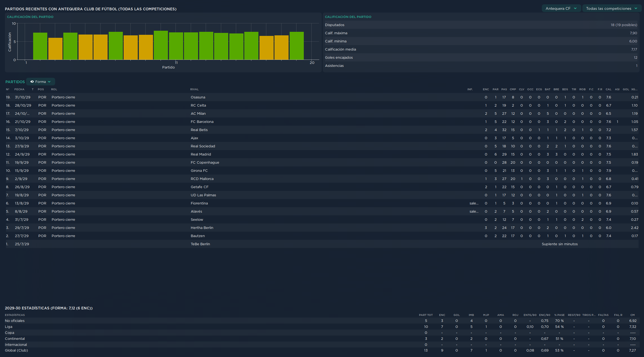Click 'Suplente sin minutos' text in TeBe Berlin row
644x357 pixels.
click(560, 244)
